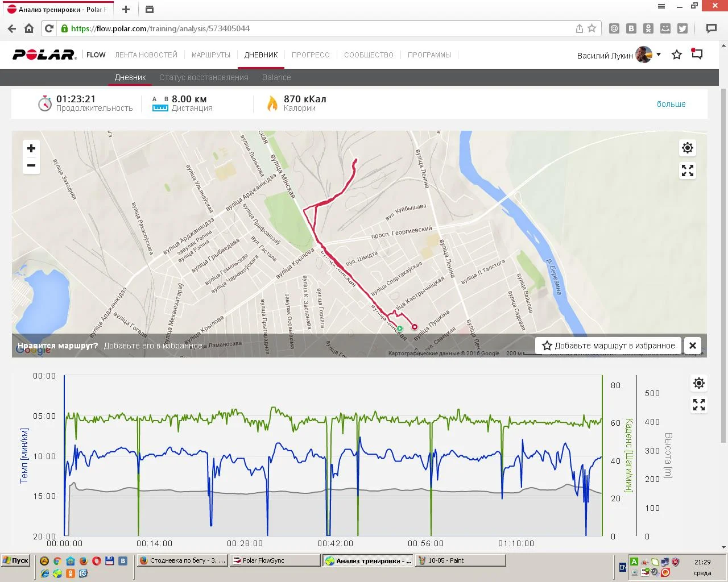This screenshot has height=582, width=728.
Task: Click the FLOW link next to the logo
Action: (x=96, y=55)
